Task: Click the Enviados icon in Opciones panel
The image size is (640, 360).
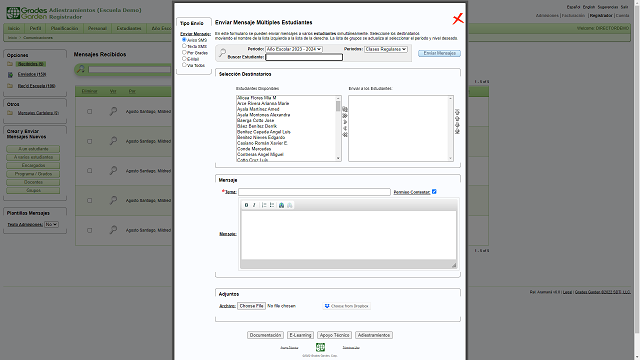Action: tap(10, 75)
